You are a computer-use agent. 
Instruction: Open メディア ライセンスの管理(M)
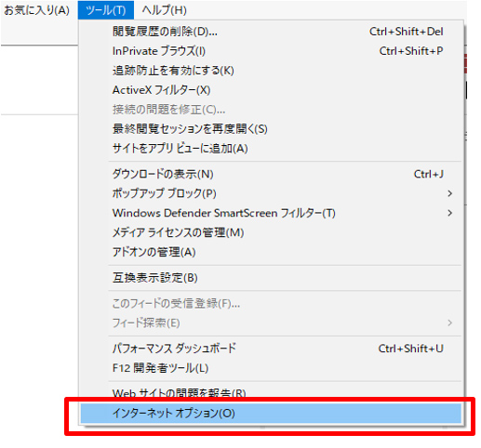click(x=271, y=232)
